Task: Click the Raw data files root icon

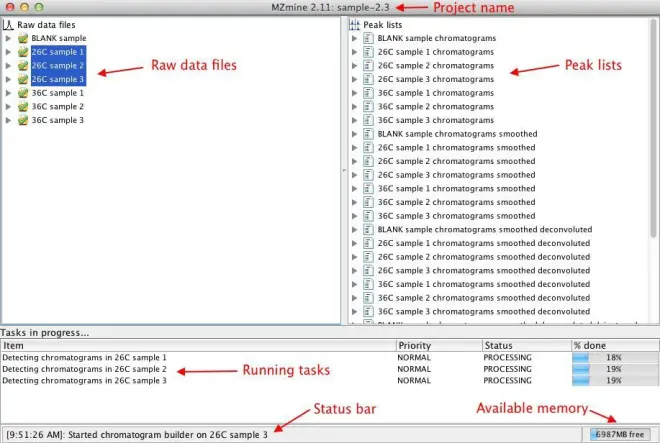Action: click(8, 25)
